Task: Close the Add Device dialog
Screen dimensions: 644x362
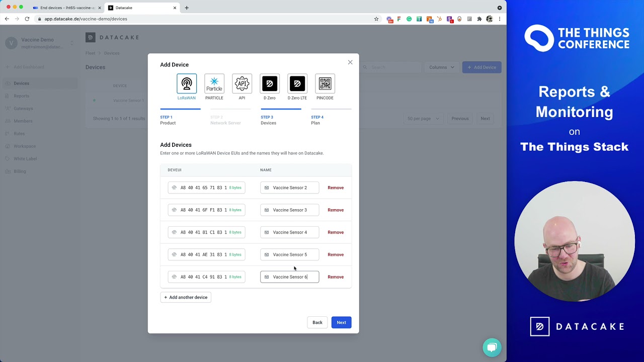Action: pyautogui.click(x=350, y=62)
